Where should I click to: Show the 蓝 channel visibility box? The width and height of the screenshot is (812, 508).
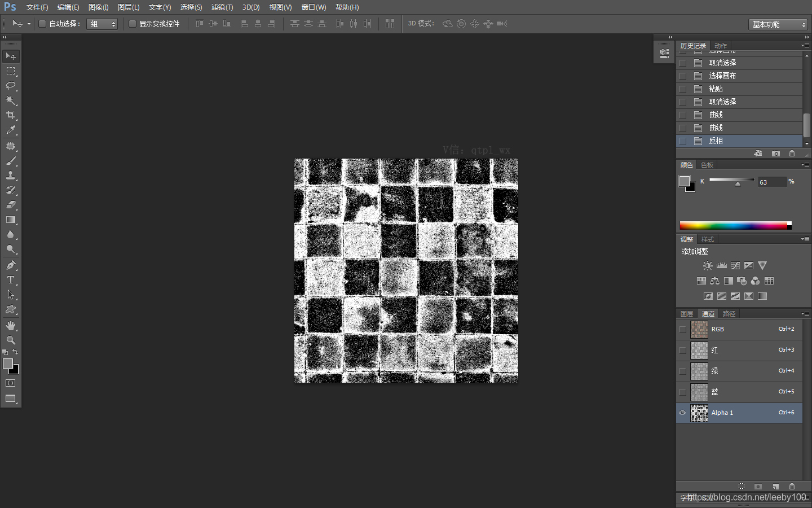tap(682, 392)
